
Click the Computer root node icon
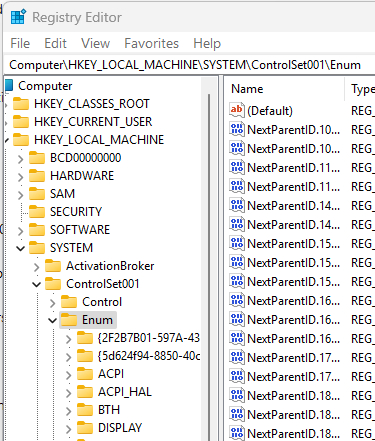(x=9, y=86)
